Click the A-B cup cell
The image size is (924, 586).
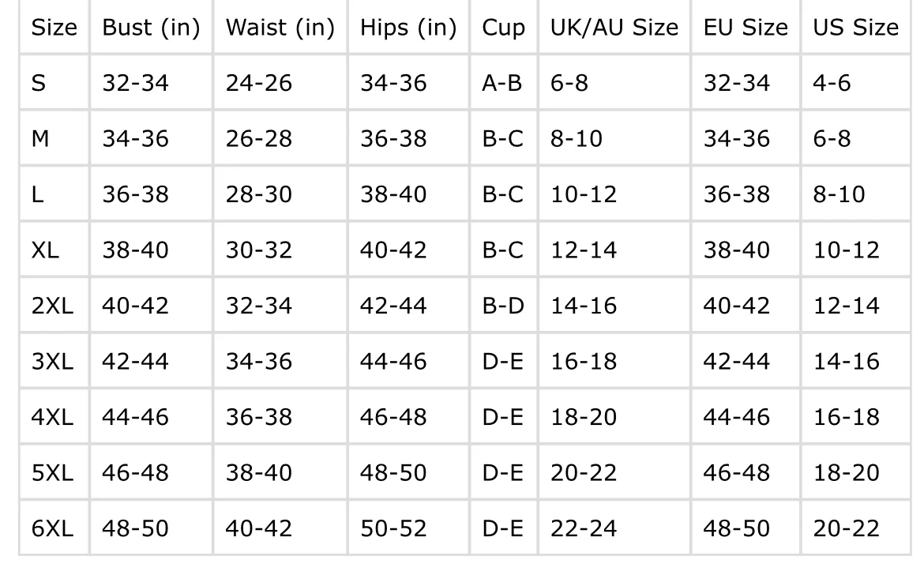pos(502,83)
